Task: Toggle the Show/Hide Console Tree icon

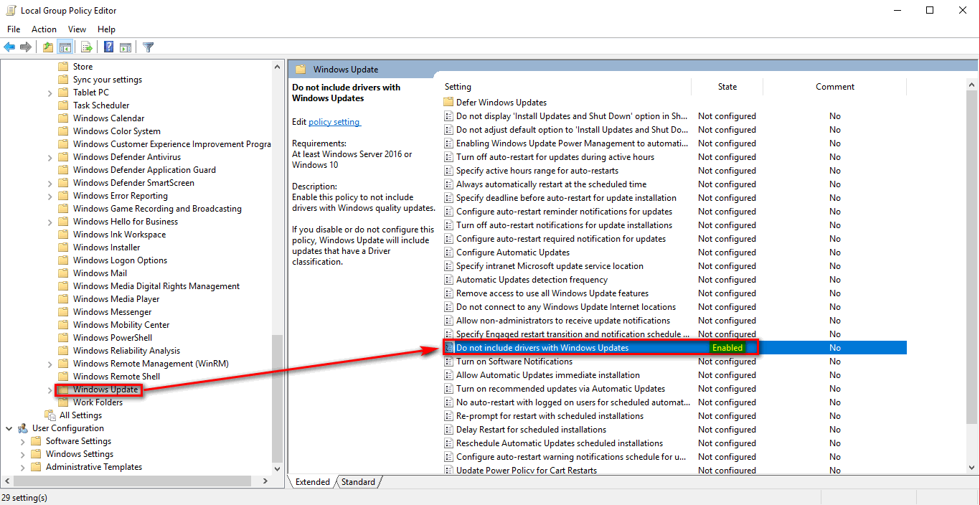Action: pos(65,47)
